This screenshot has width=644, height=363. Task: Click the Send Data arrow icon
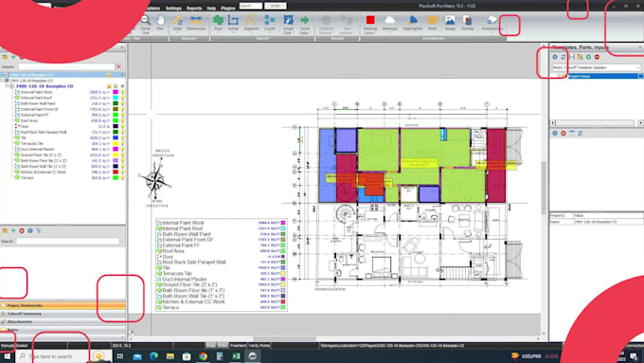305,20
